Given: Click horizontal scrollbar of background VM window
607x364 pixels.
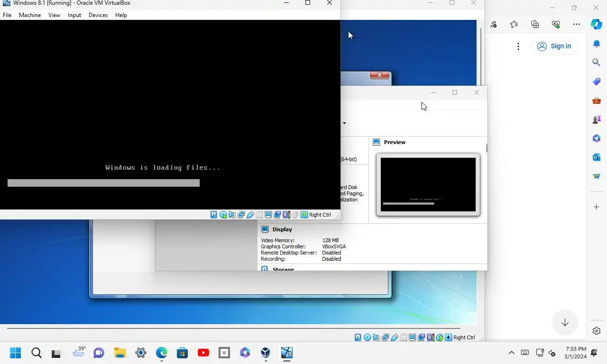Looking at the screenshot, I should [x=233, y=328].
